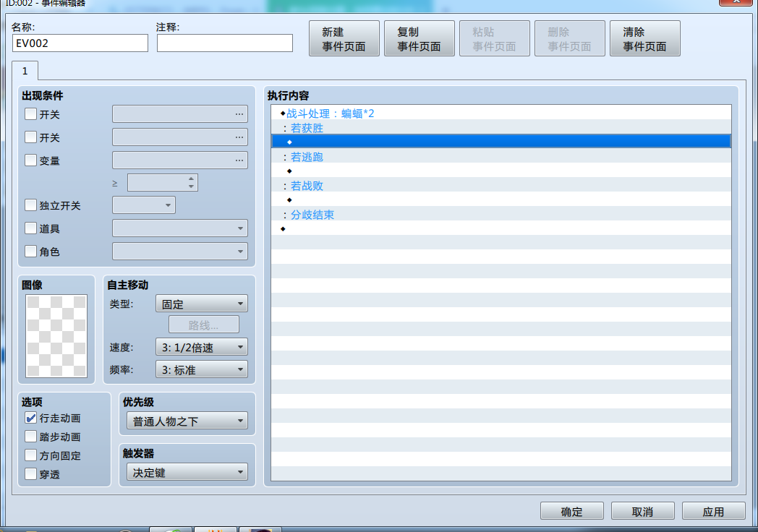Click the 清除事件页面 button

[645, 38]
